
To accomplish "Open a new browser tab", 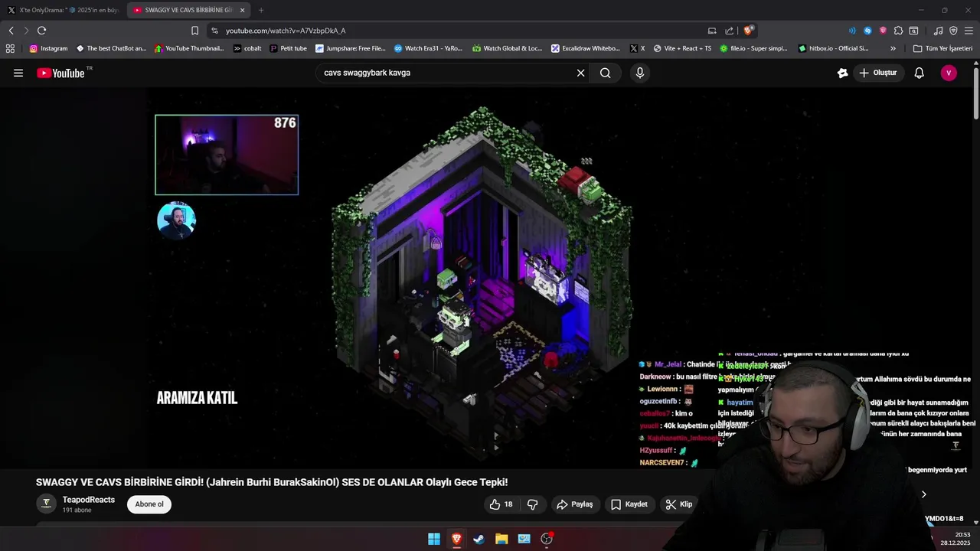I will tap(261, 10).
